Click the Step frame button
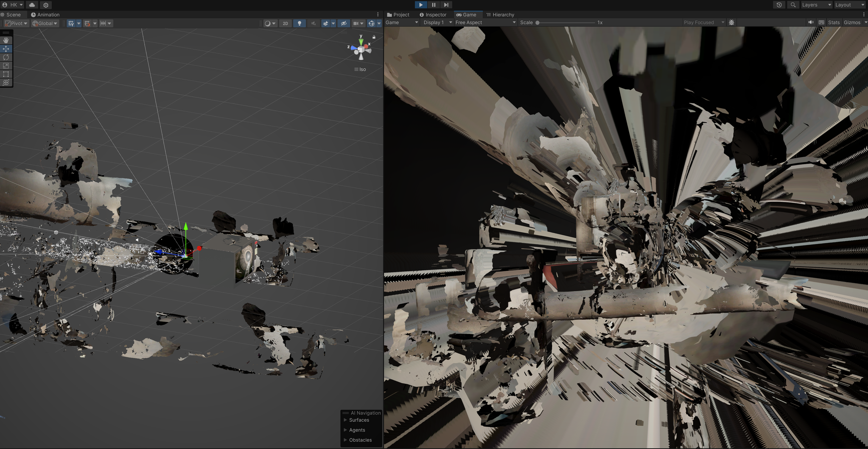Image resolution: width=868 pixels, height=449 pixels. tap(446, 5)
